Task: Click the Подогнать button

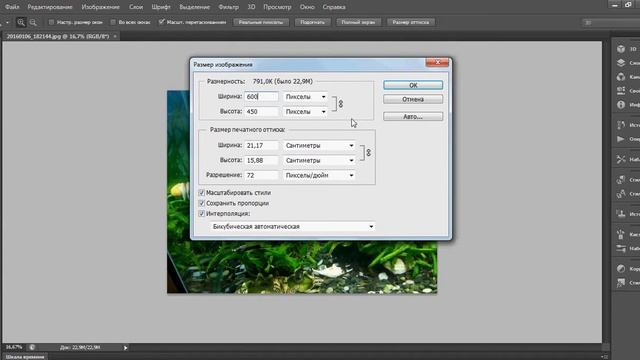Action: coord(312,22)
